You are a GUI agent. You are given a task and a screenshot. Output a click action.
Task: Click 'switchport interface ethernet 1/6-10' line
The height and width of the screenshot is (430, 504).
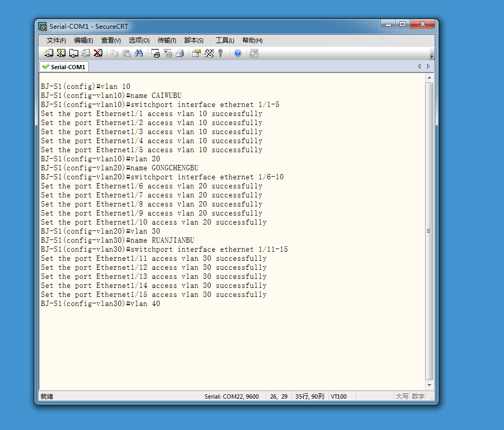pos(162,177)
